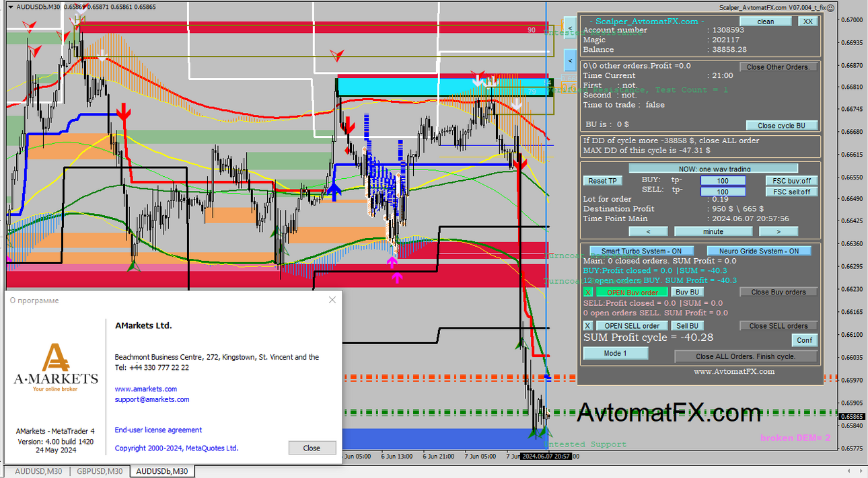
Task: Click the Balance value 38858.28
Action: pos(728,50)
